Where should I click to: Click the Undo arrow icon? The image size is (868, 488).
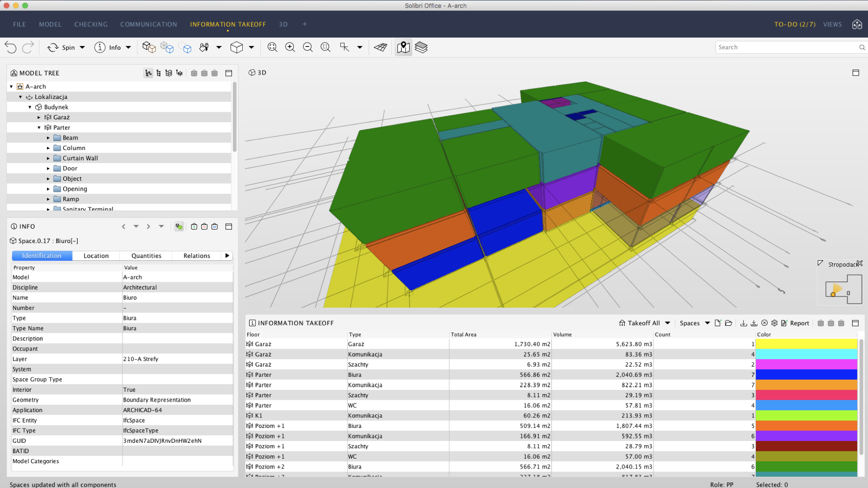[x=10, y=47]
